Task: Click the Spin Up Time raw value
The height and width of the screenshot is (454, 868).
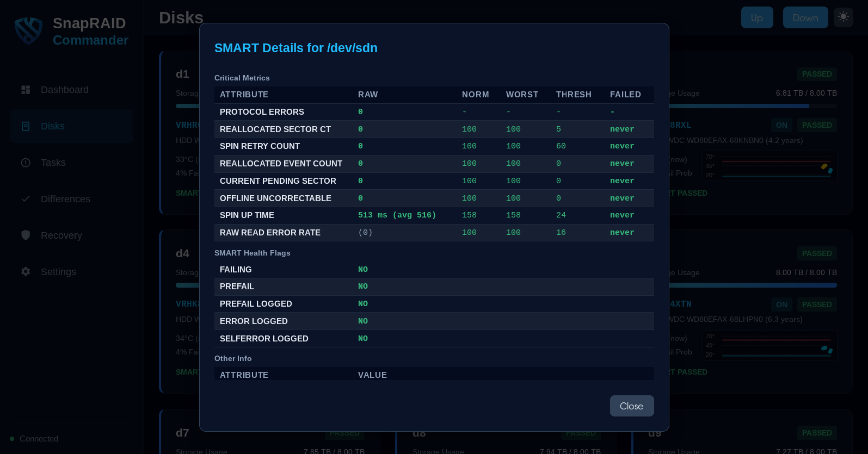Action: 397,215
